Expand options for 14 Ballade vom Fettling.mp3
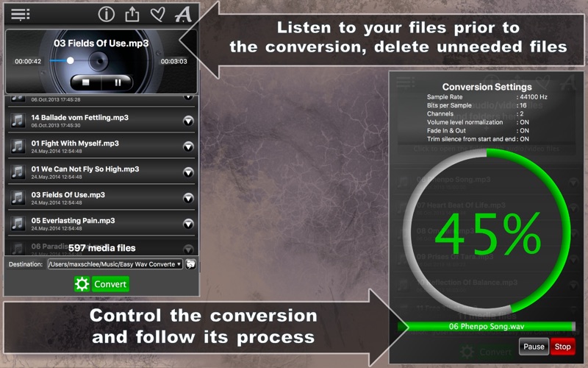Image resolution: width=588 pixels, height=368 pixels. pos(188,121)
